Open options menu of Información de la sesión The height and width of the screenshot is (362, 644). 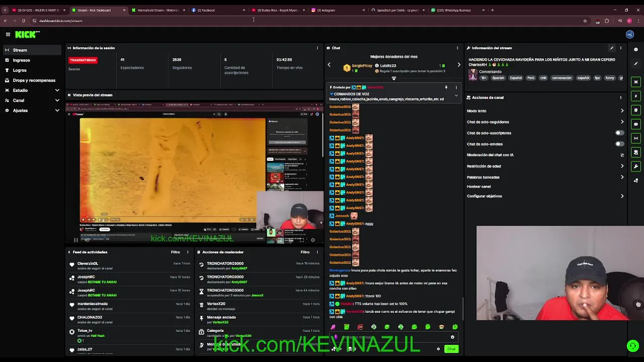coord(317,48)
